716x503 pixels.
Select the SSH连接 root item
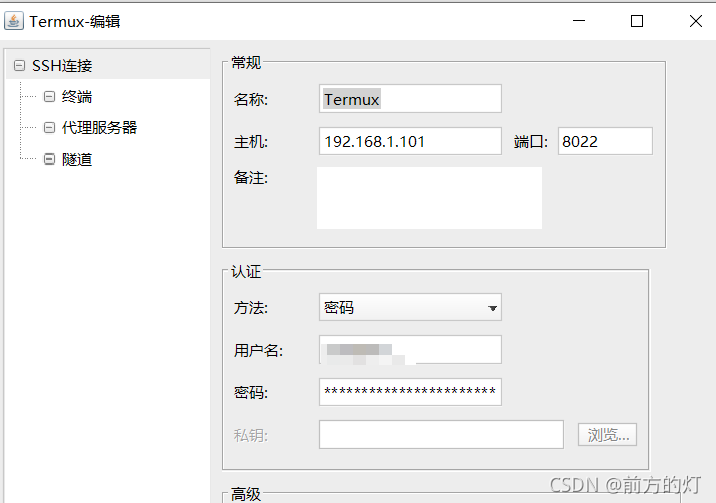pos(62,66)
